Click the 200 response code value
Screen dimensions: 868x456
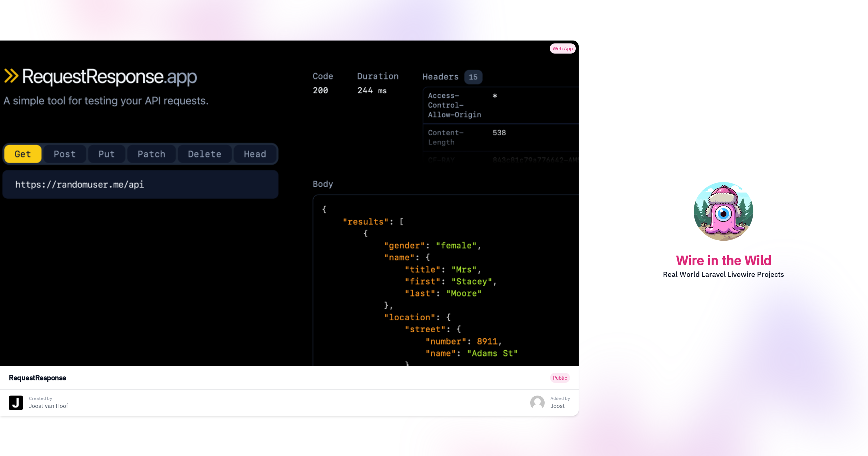click(320, 90)
